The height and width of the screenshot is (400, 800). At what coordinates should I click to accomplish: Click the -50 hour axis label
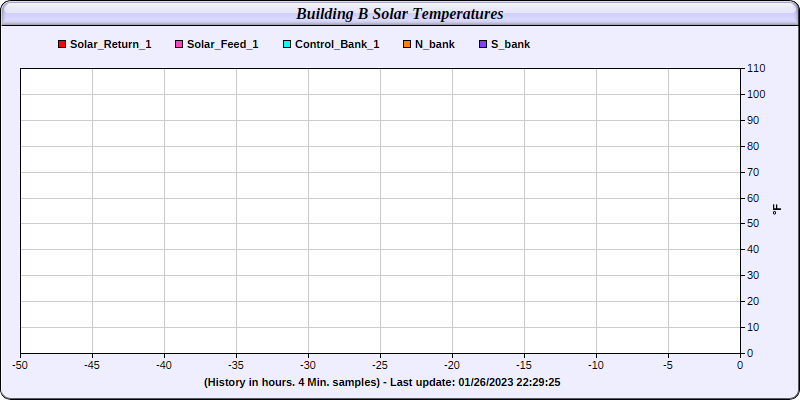(x=20, y=365)
